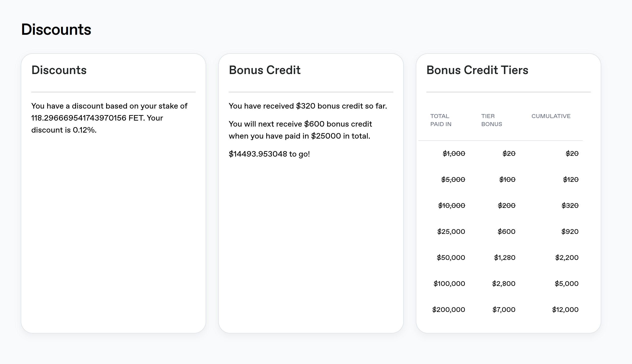This screenshot has height=364, width=632.
Task: Click the Bonus Credit Tiers card title
Action: 477,70
